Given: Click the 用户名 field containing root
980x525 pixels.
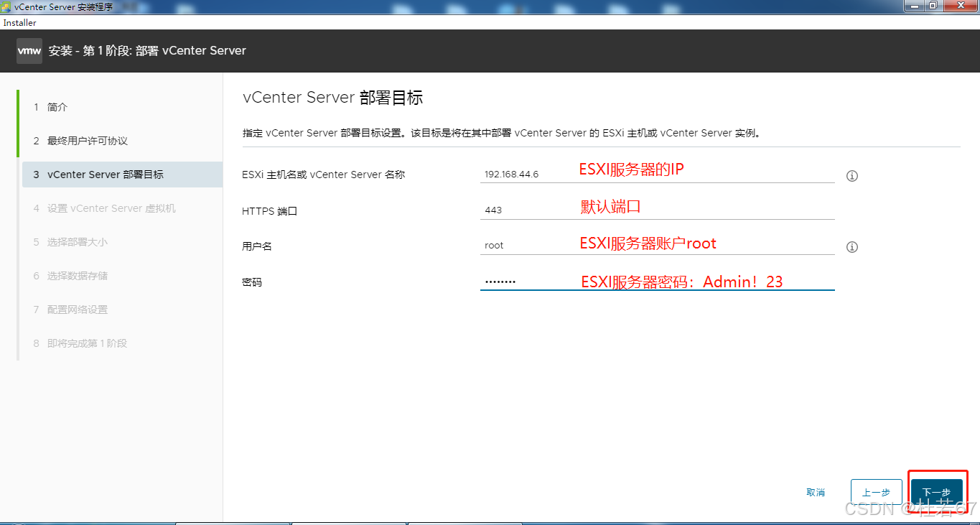Looking at the screenshot, I should 658,245.
